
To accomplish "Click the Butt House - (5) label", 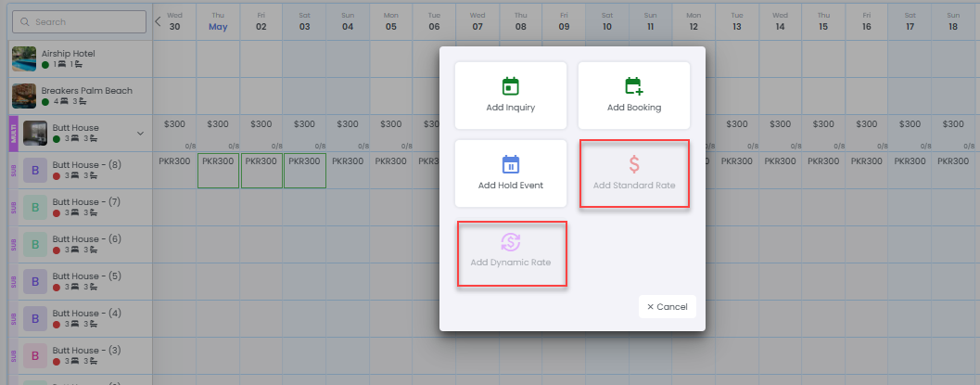I will pos(86,276).
